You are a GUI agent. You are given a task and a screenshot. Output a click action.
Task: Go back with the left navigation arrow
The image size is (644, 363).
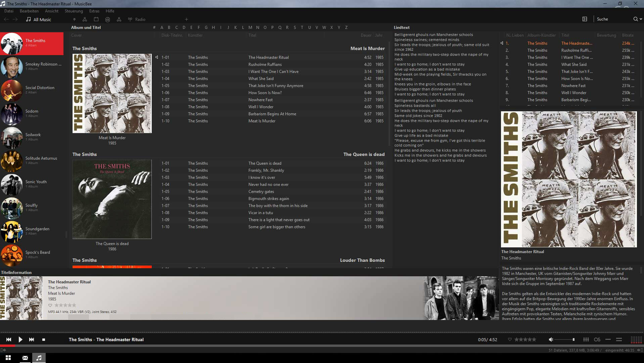(6, 19)
